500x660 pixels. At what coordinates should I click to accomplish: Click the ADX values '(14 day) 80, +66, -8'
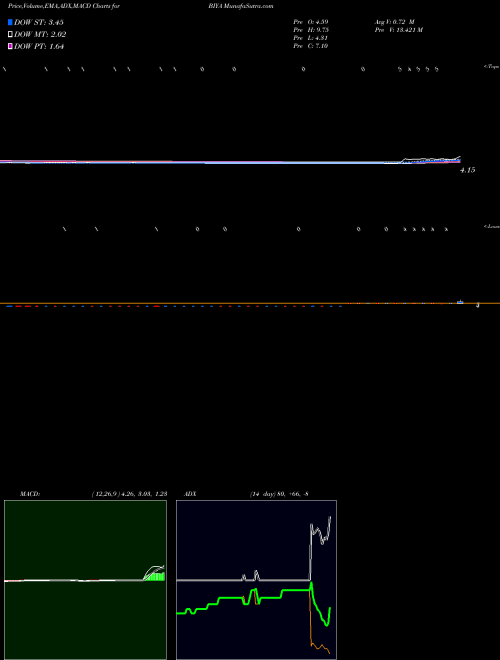[x=279, y=494]
